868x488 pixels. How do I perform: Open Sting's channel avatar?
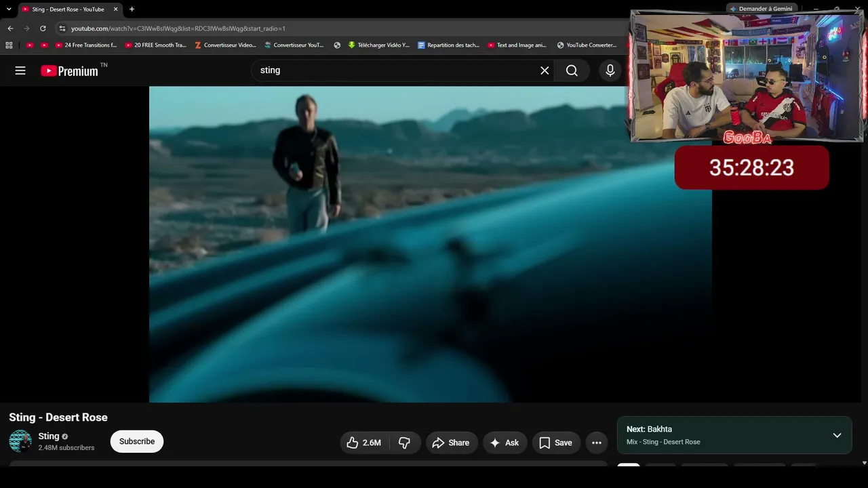coord(20,441)
